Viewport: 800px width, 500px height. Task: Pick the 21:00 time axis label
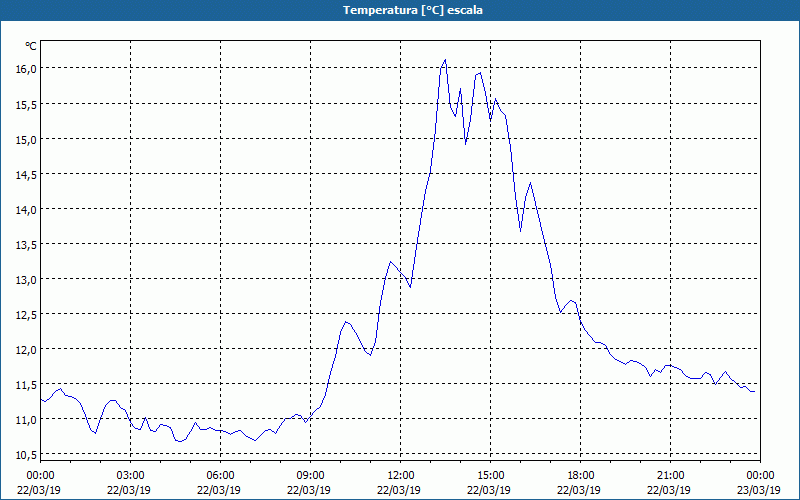670,476
